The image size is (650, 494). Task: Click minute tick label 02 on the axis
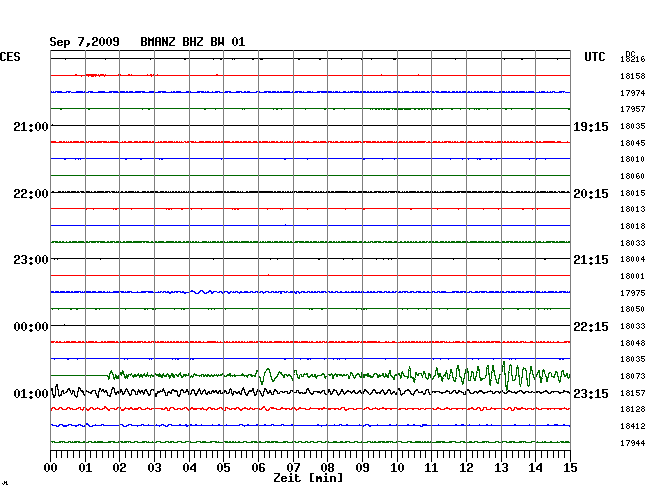click(x=119, y=468)
